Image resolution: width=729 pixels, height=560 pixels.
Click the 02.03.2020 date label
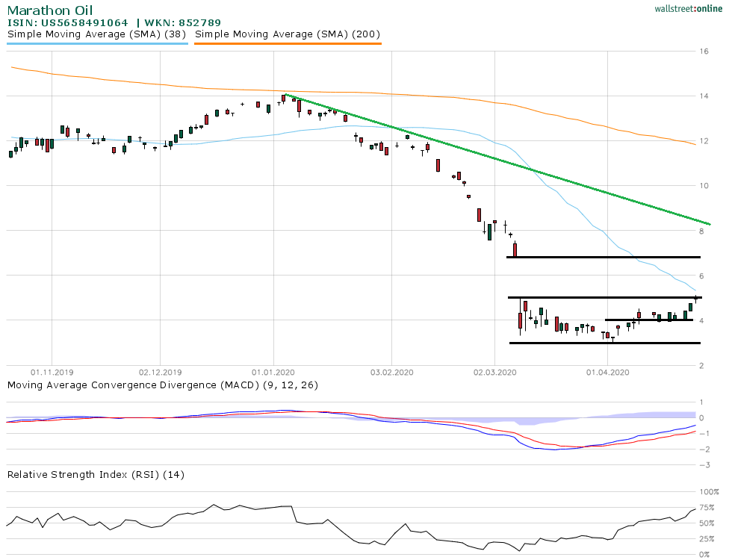(x=496, y=371)
